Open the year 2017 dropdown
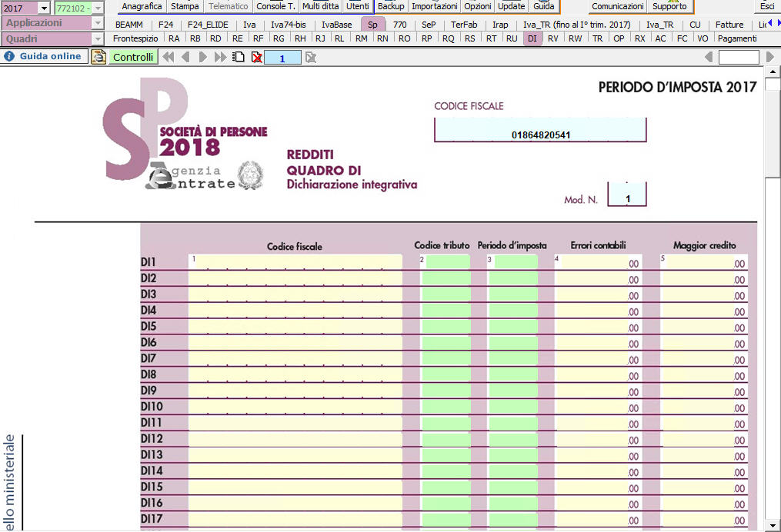 [44, 8]
